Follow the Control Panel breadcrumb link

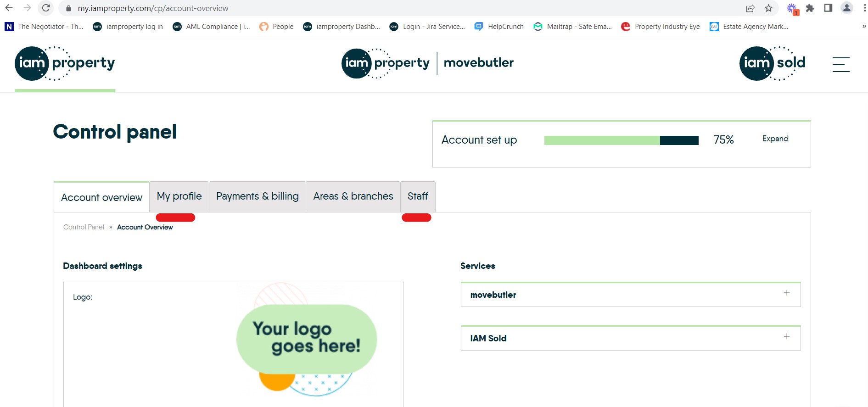[83, 227]
